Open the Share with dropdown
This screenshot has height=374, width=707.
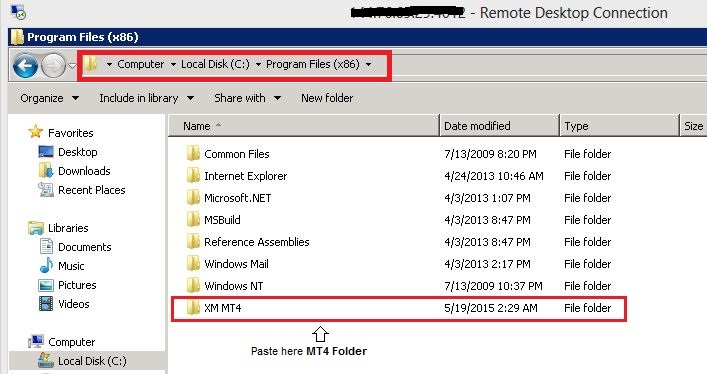(248, 98)
